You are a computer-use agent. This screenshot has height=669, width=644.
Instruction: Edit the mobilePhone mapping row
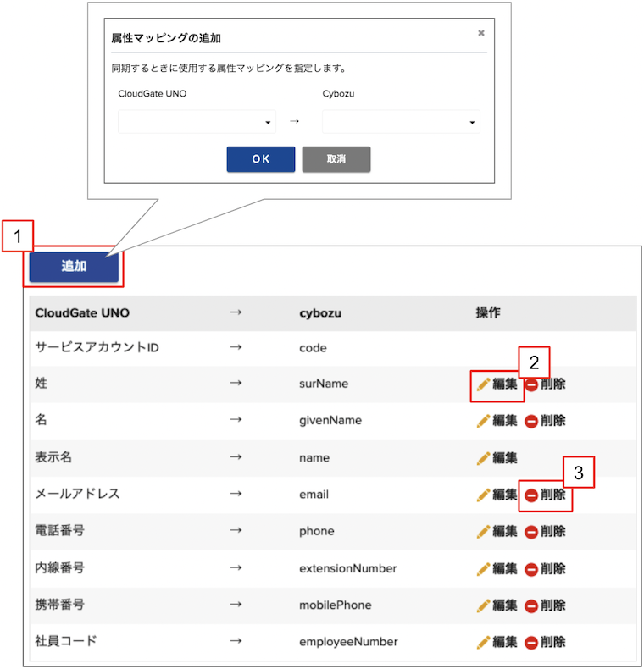497,605
